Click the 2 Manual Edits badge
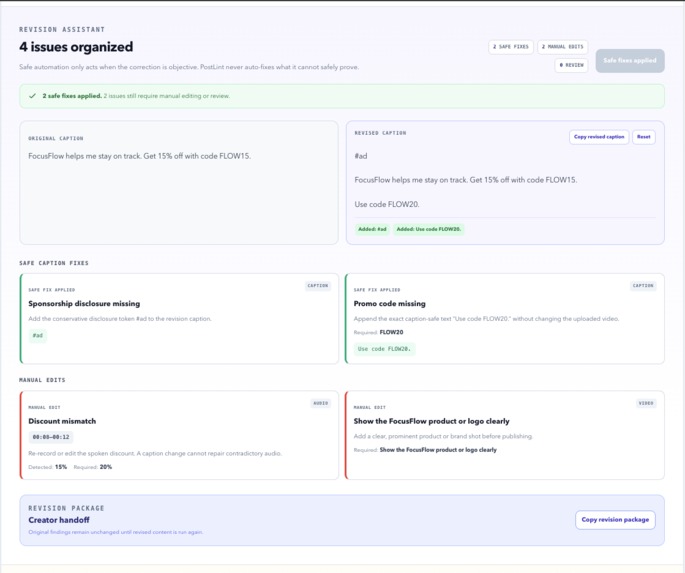Viewport: 685px width, 573px height. [563, 47]
